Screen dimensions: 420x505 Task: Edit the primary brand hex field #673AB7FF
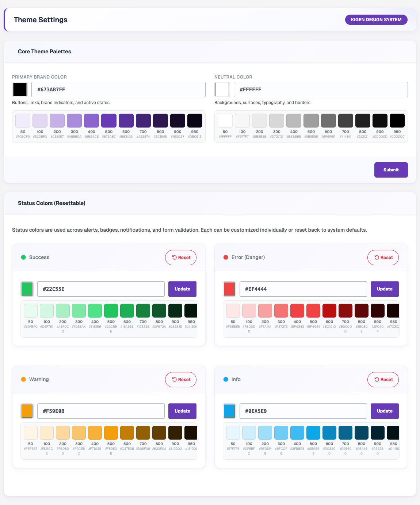point(118,90)
